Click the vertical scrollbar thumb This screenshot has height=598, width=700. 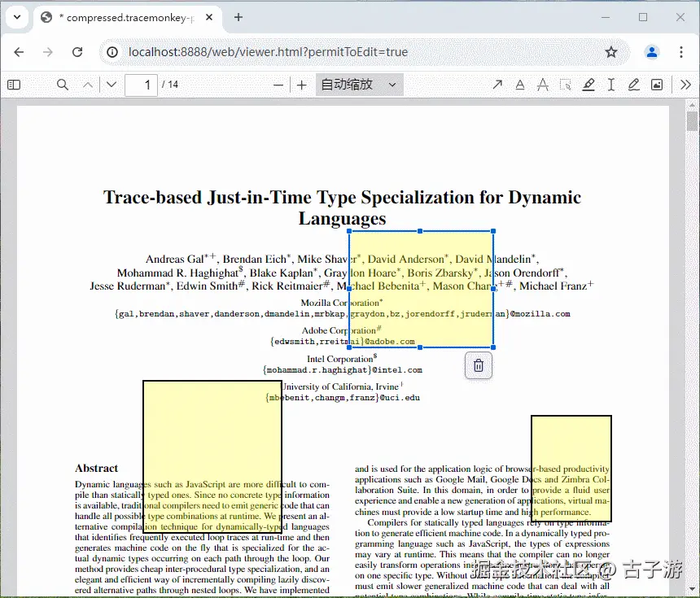click(x=693, y=121)
